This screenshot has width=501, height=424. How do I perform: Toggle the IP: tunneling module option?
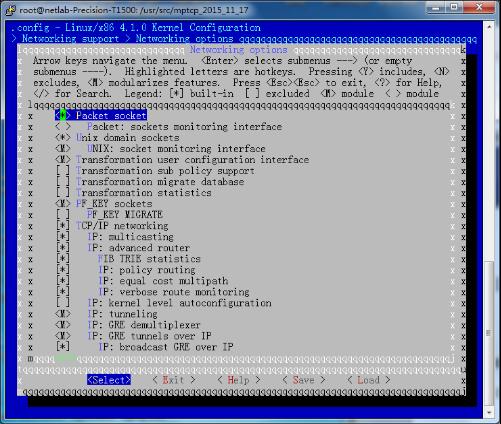[x=63, y=314]
